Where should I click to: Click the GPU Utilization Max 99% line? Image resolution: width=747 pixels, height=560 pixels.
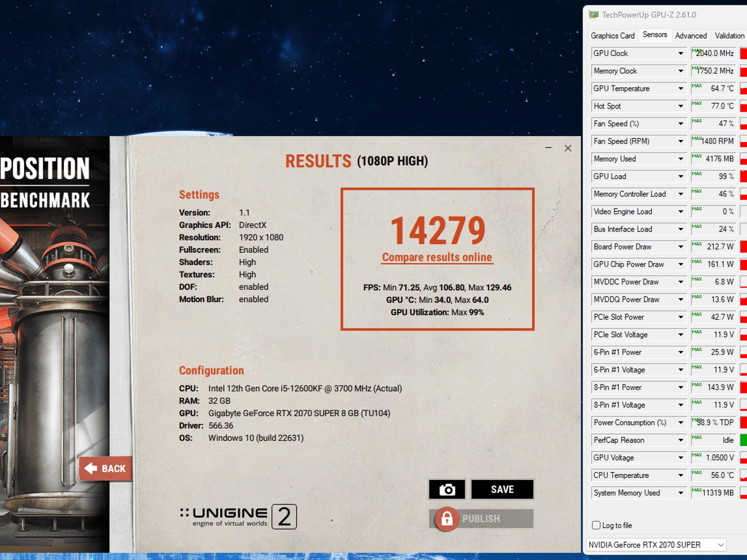437,312
